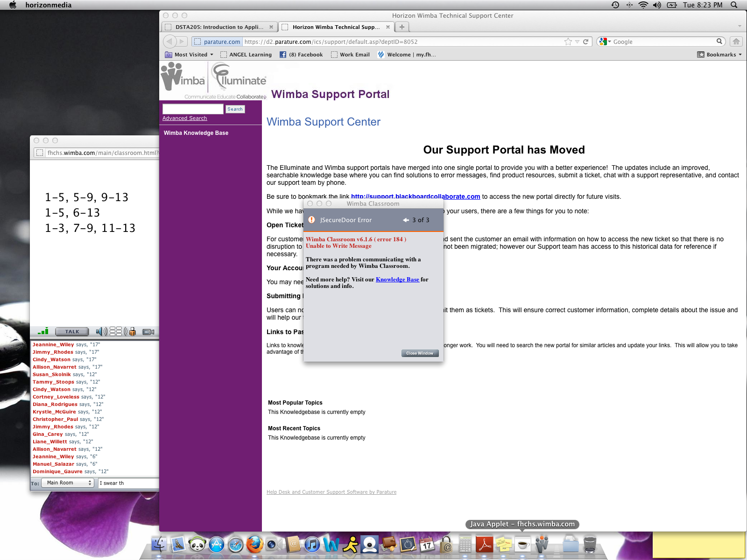Click the JSecureDoor Error warning icon
747x560 pixels.
311,220
